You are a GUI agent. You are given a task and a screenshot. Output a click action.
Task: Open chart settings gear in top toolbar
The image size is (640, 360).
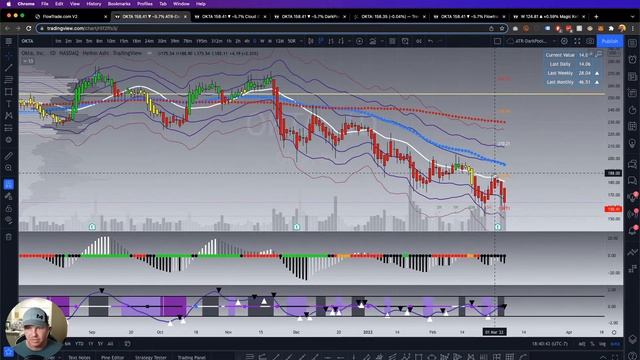coord(564,41)
